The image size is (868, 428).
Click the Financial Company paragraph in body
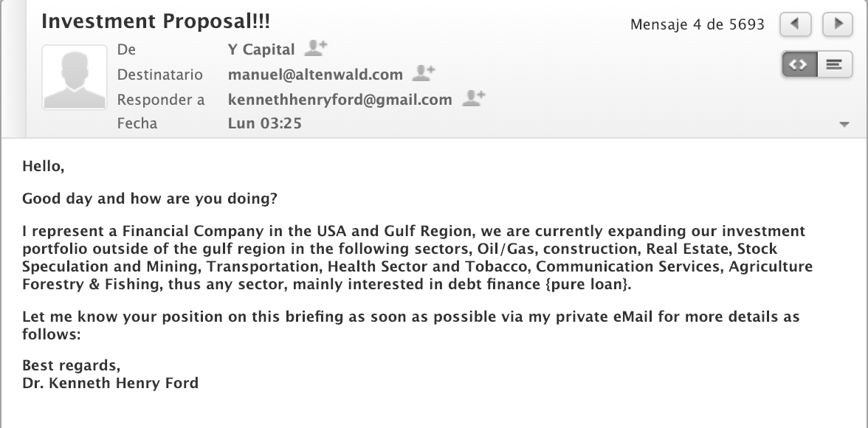click(x=418, y=258)
